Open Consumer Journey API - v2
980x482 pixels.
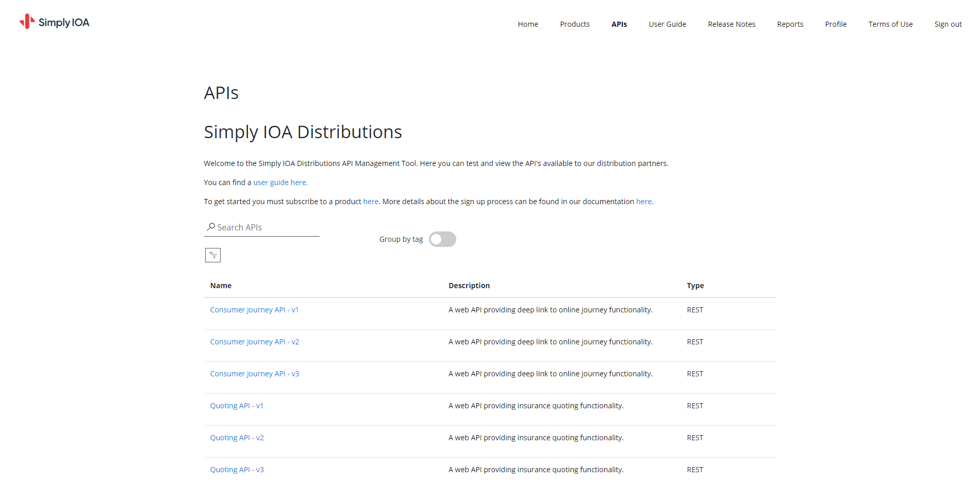point(255,342)
